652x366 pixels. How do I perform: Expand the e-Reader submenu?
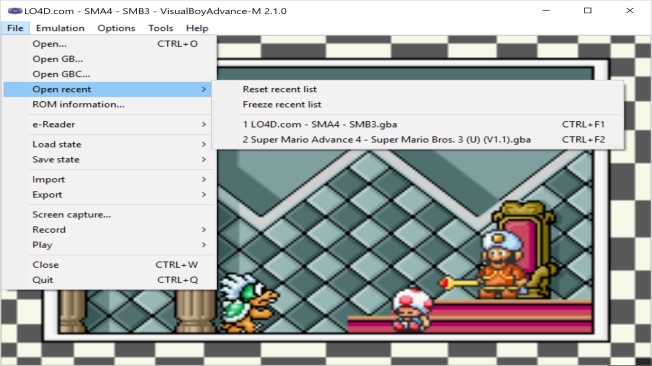(x=109, y=124)
